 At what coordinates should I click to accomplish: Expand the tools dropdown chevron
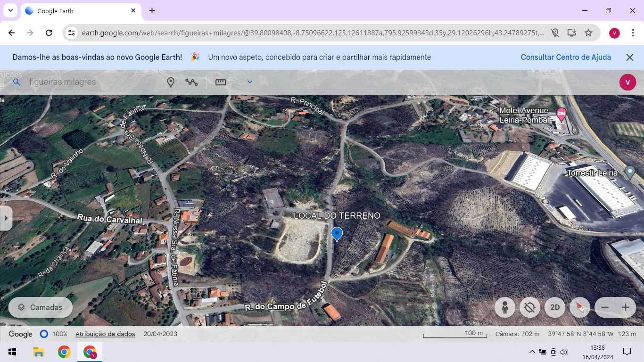(250, 82)
